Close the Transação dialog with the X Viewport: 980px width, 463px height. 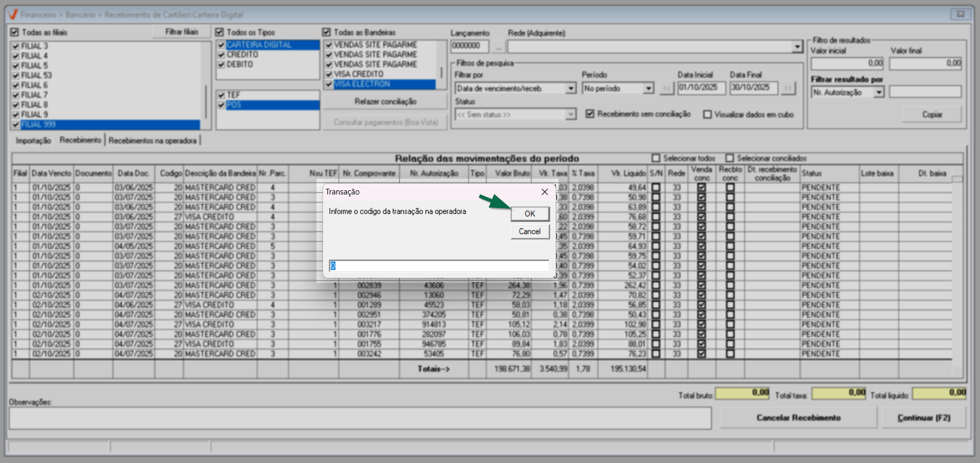tap(544, 192)
